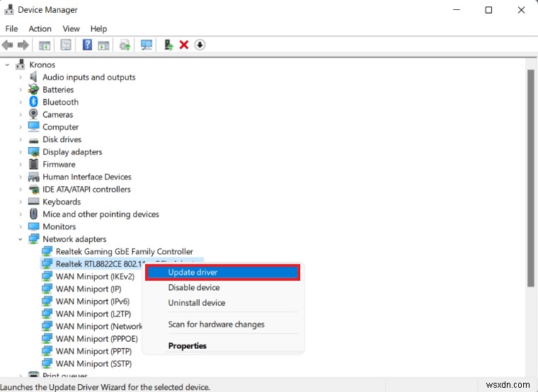Screen dimensions: 538x392
Task: Click the Kronos computer root icon
Action: point(21,64)
